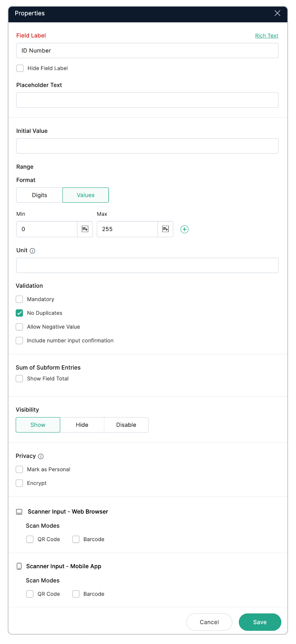Open the field picker icon beside Max

[x=166, y=229]
